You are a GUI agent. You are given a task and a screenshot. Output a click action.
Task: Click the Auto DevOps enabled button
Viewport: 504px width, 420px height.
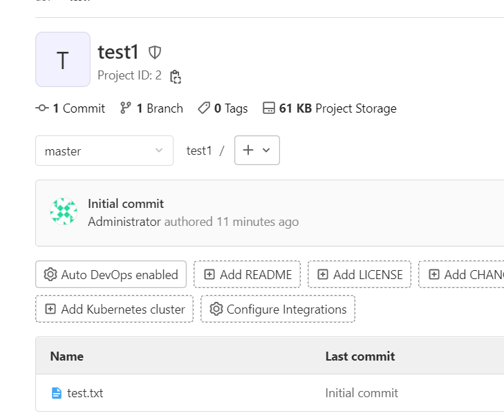(111, 274)
